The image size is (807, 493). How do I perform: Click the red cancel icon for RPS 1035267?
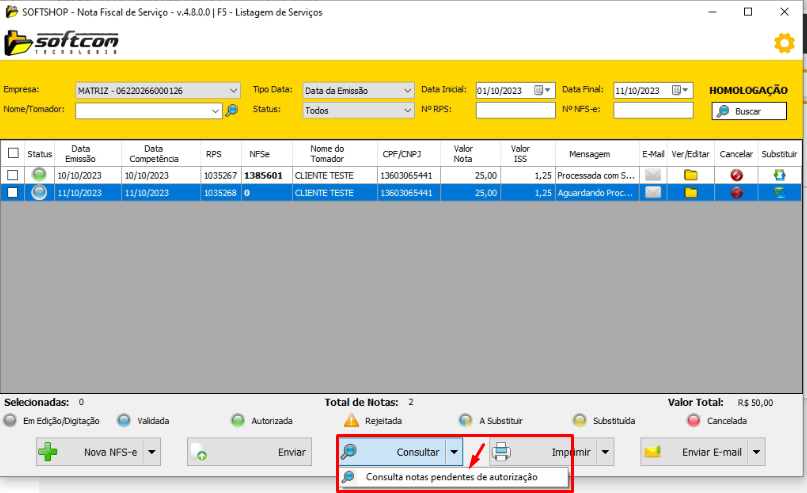click(x=736, y=175)
